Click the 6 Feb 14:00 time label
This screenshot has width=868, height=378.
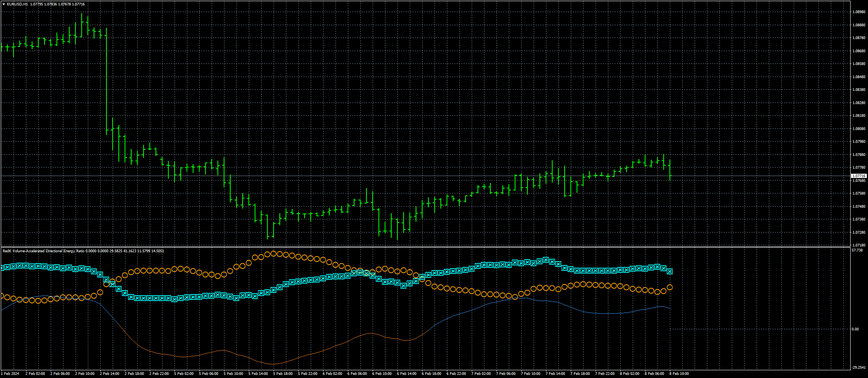point(407,374)
